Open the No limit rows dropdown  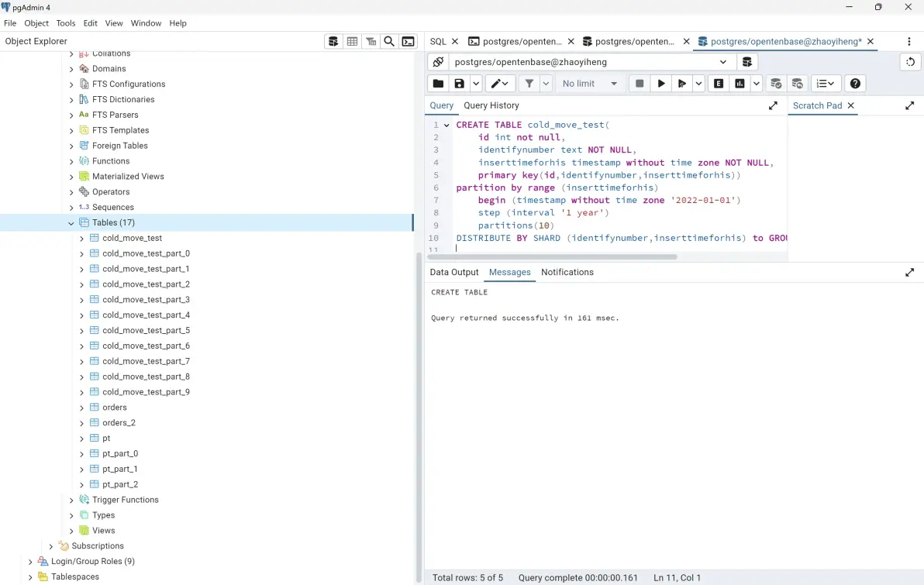590,84
